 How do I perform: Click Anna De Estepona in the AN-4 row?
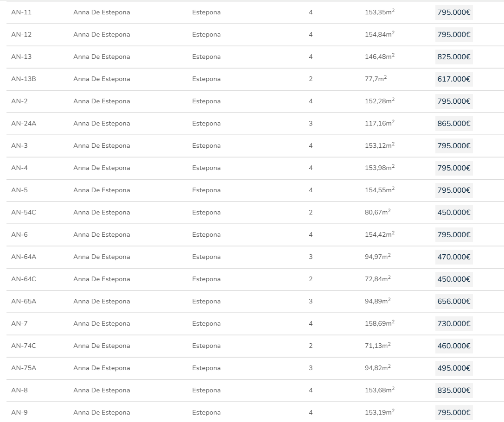coord(102,168)
